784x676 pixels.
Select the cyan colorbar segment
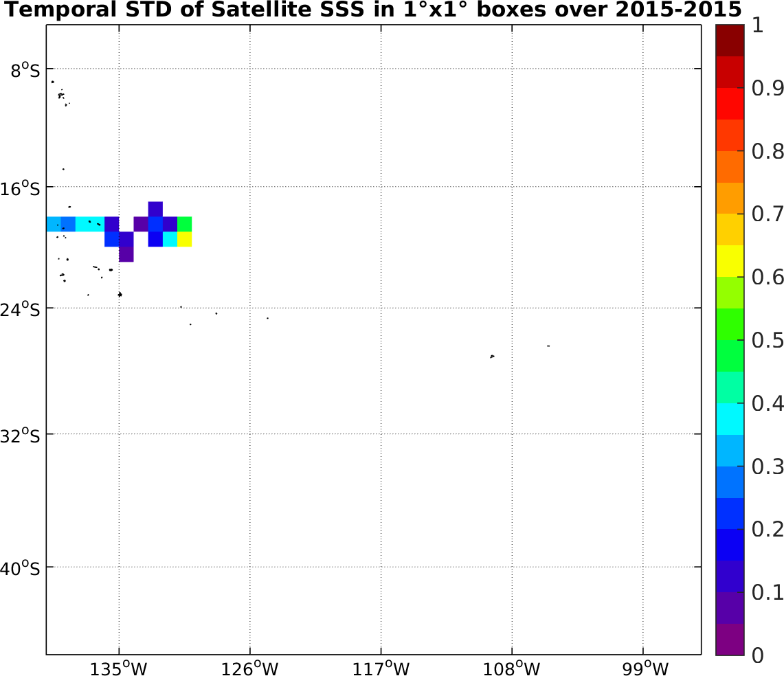730,418
